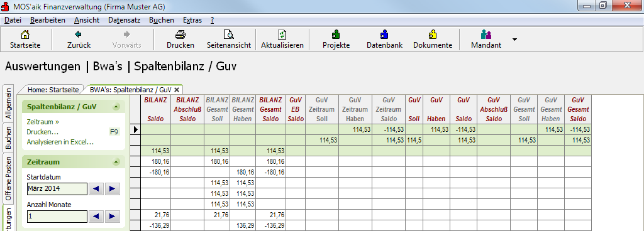Close the BWA's Spaltenbilanz tab
This screenshot has width=644, height=231.
pyautogui.click(x=177, y=89)
